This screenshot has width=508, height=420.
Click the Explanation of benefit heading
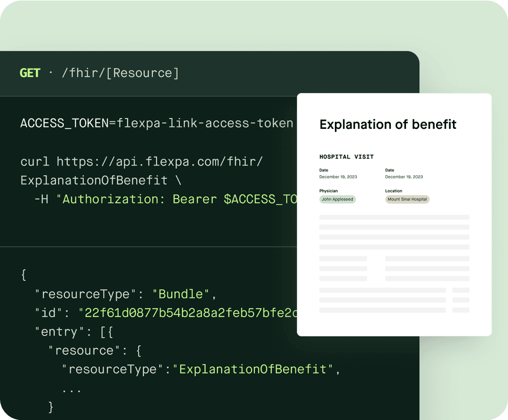coord(388,124)
